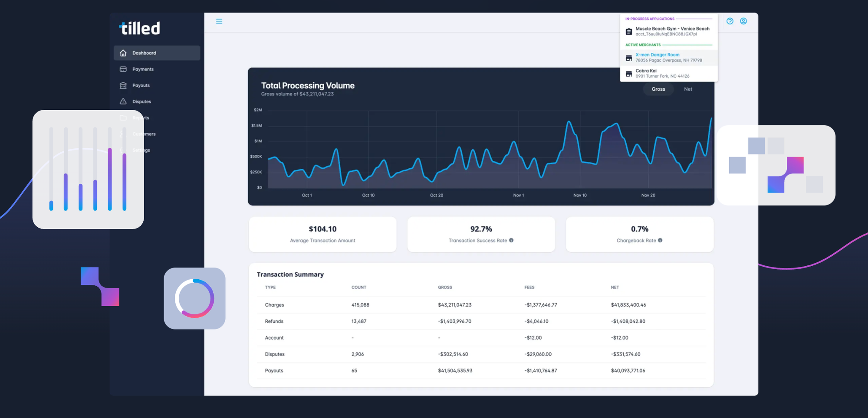The width and height of the screenshot is (868, 418).
Task: Click Disputes net value -$331,574.60
Action: (625, 354)
